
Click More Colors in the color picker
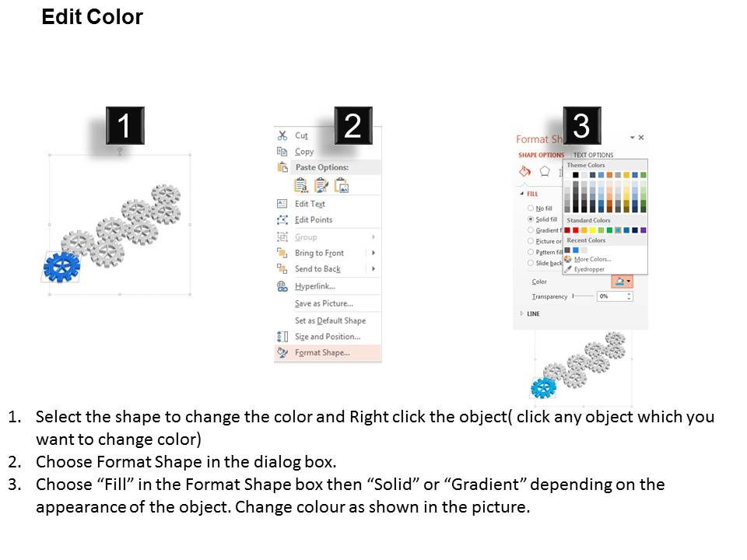tap(592, 259)
